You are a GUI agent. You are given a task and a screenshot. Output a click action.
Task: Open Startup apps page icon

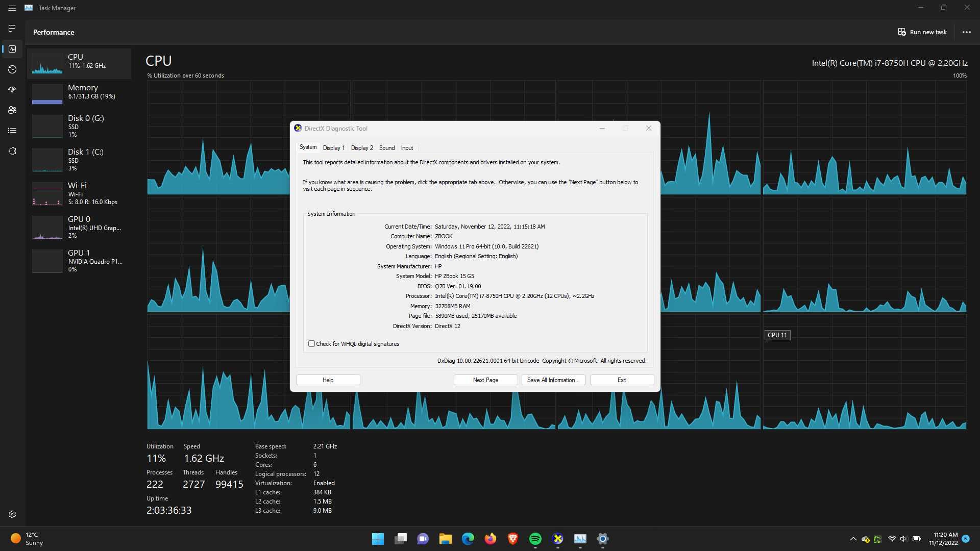point(12,90)
